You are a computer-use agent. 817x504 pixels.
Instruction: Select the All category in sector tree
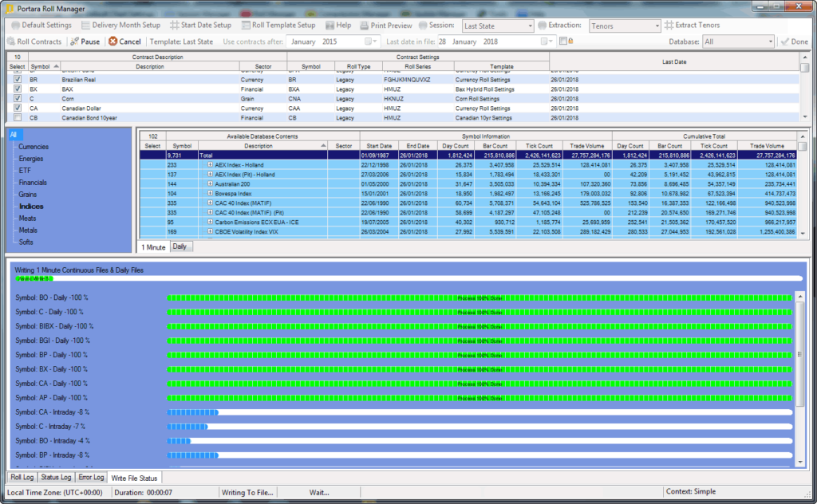point(14,135)
